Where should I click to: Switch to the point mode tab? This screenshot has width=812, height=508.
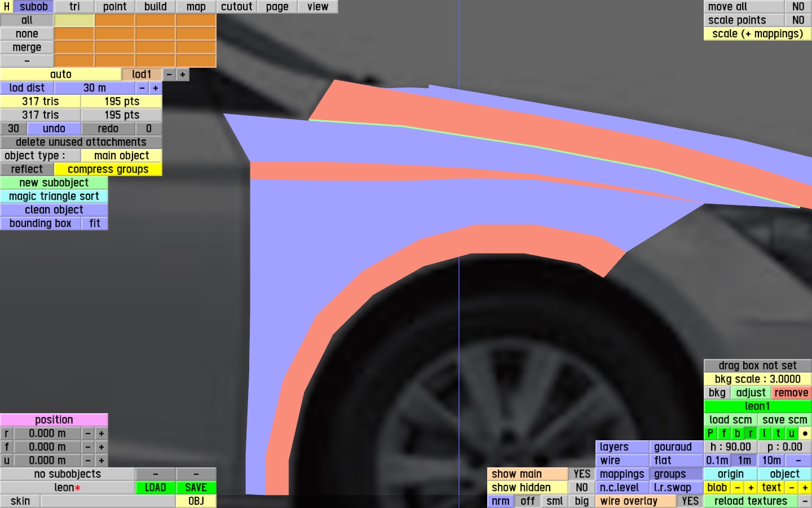[115, 7]
